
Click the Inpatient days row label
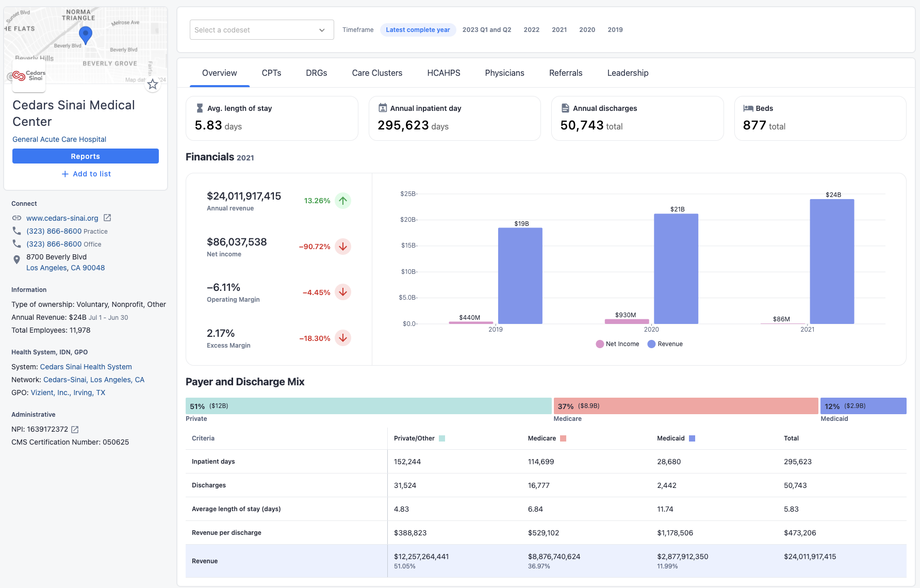click(213, 462)
